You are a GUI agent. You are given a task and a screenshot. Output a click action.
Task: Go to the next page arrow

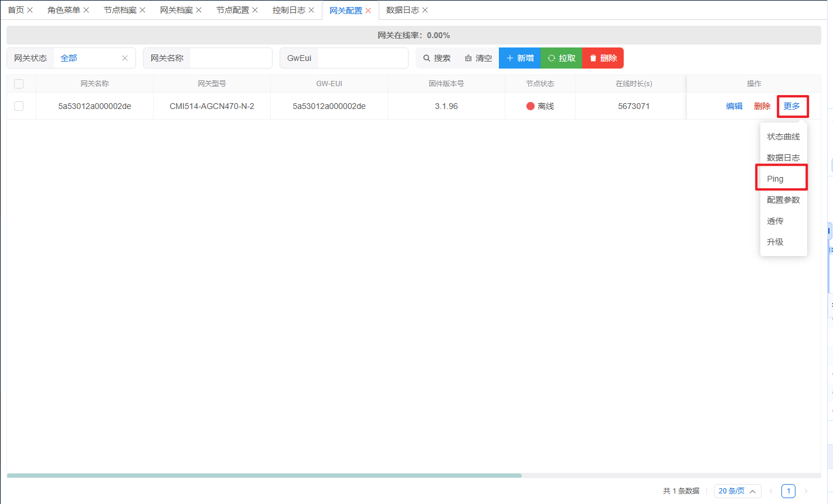(806, 491)
